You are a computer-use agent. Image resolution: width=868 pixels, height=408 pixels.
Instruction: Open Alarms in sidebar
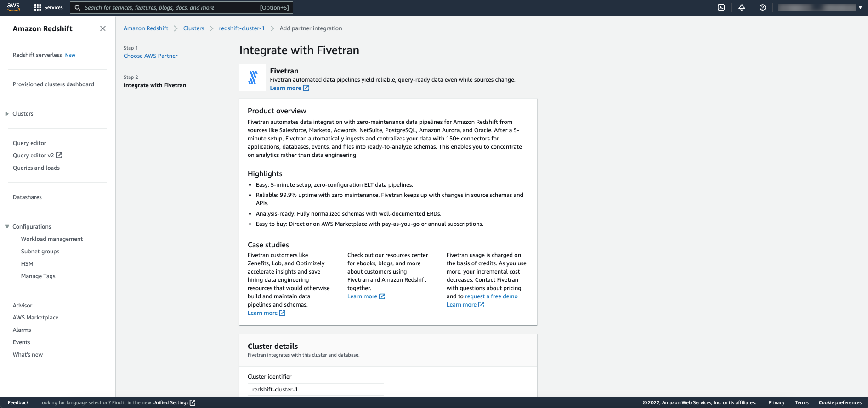click(22, 330)
